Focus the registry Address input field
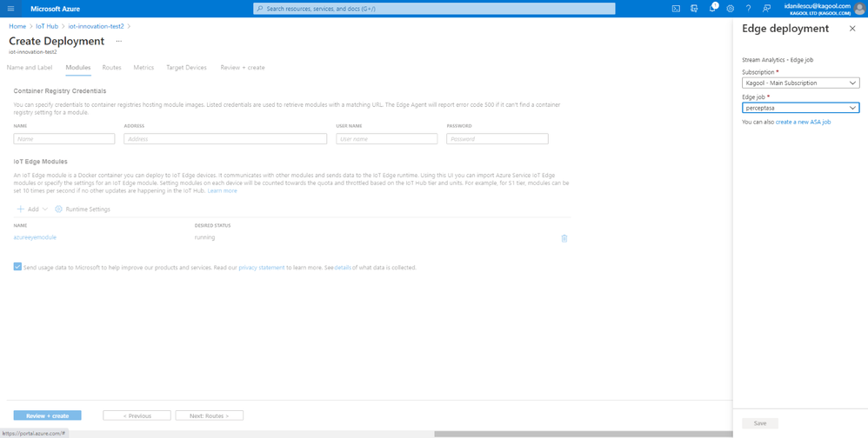 point(225,139)
